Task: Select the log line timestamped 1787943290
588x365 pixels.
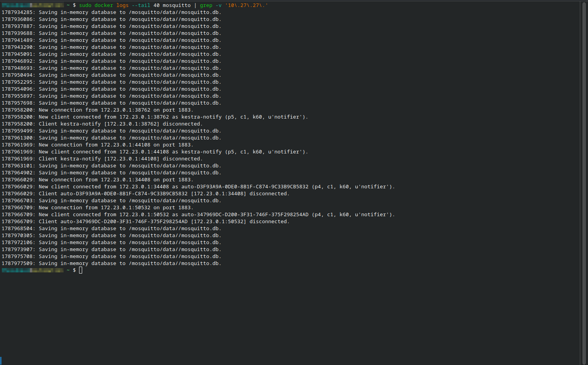Action: [112, 47]
